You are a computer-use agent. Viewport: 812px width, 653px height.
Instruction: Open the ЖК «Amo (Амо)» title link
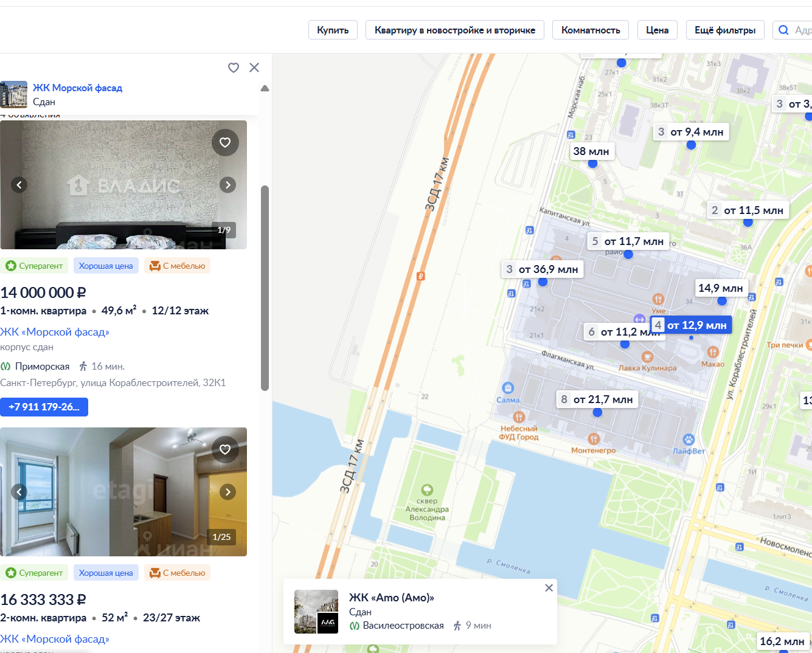392,598
